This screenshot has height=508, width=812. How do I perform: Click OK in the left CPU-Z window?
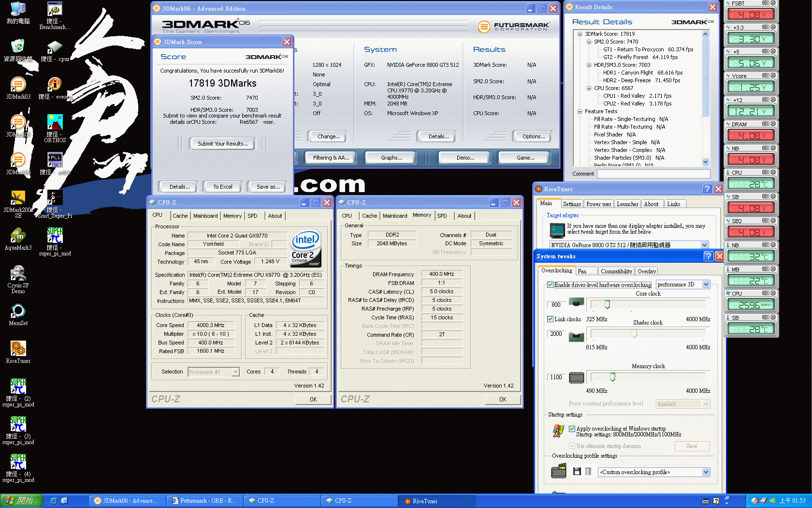313,400
